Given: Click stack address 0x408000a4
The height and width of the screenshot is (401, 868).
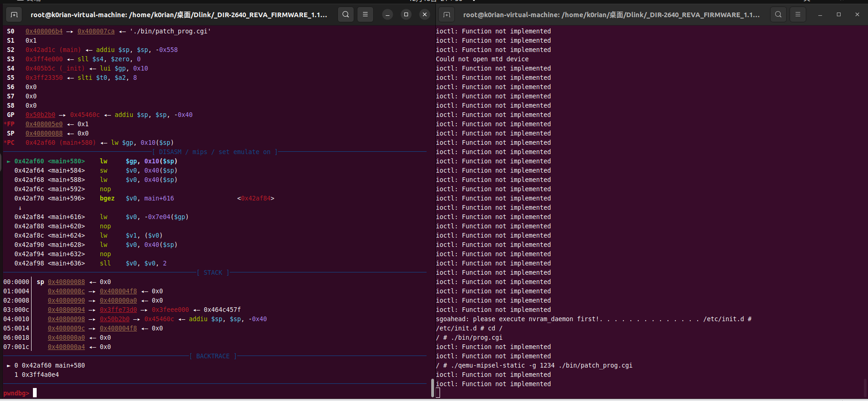Looking at the screenshot, I should click(66, 347).
